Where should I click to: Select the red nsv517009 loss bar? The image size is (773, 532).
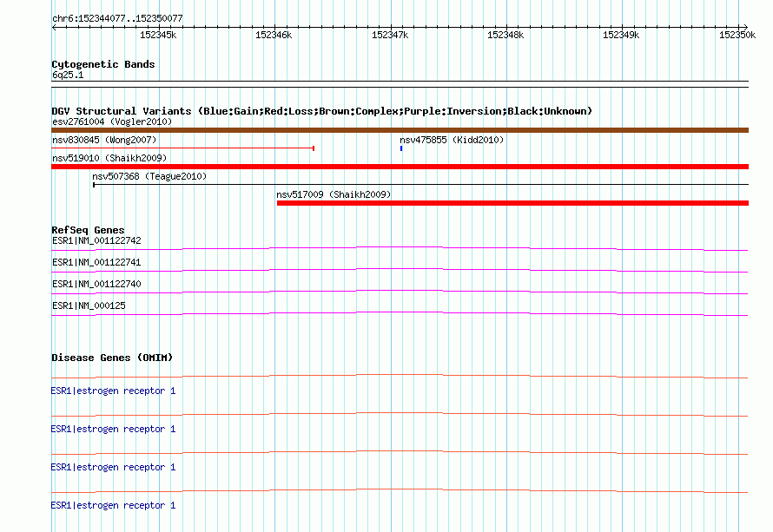(512, 203)
